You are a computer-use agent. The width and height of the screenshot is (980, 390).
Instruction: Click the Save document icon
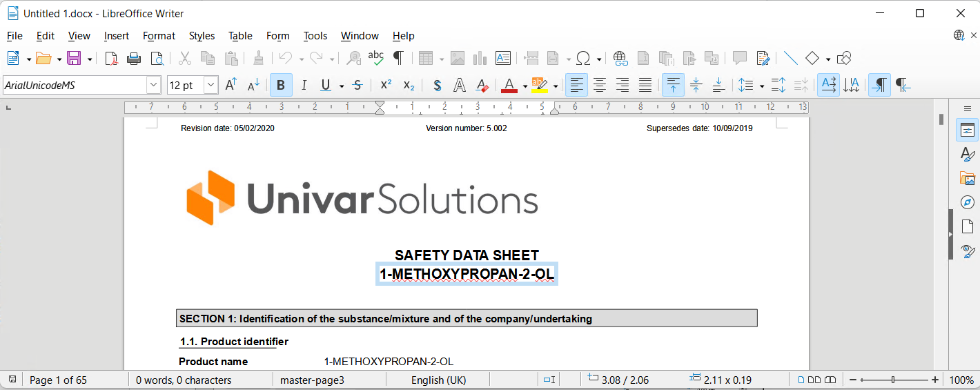point(74,58)
